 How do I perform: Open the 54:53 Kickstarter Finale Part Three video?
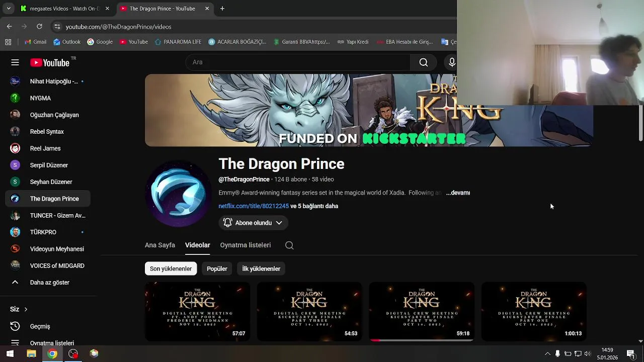(309, 311)
